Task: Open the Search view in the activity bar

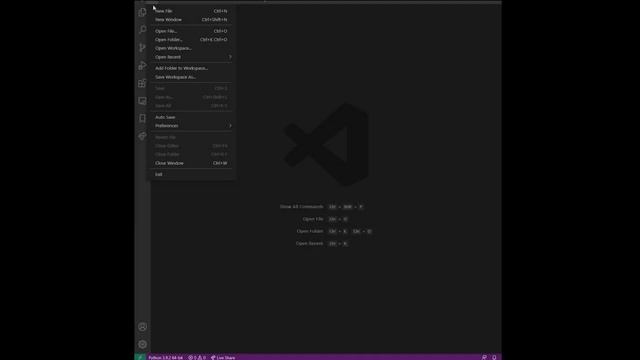Action: click(x=142, y=29)
